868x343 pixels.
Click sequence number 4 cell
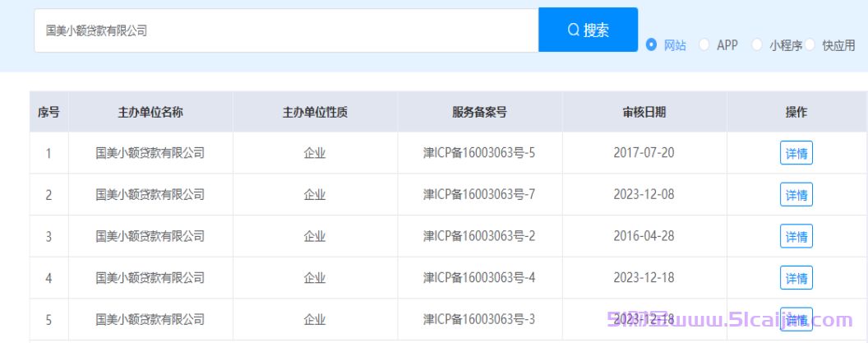pyautogui.click(x=48, y=278)
